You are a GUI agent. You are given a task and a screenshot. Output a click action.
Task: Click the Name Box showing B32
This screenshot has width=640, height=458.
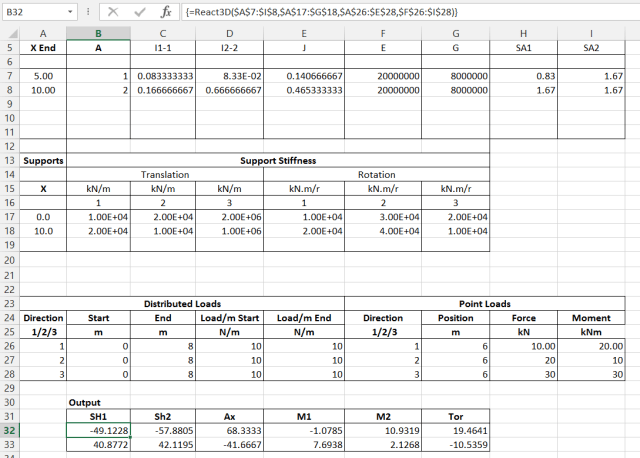(32, 10)
